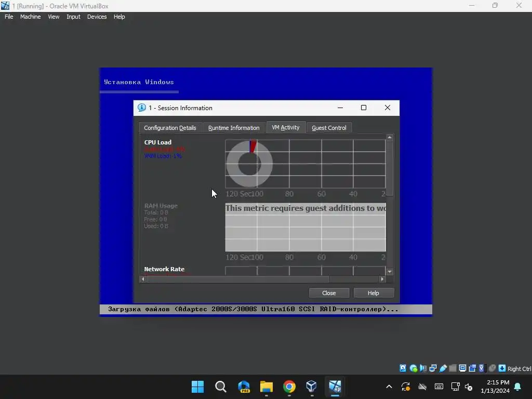
Task: Maximize the Session Information dialog
Action: point(364,108)
